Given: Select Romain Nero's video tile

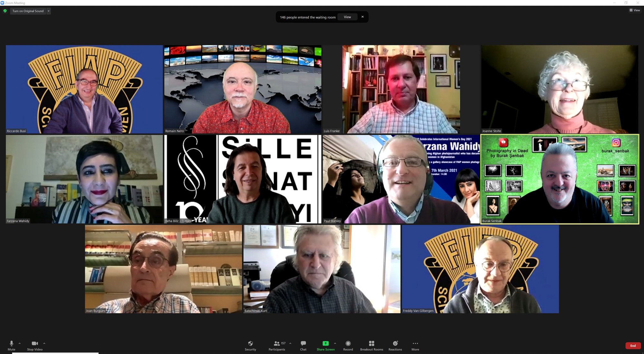Looking at the screenshot, I should click(x=243, y=89).
